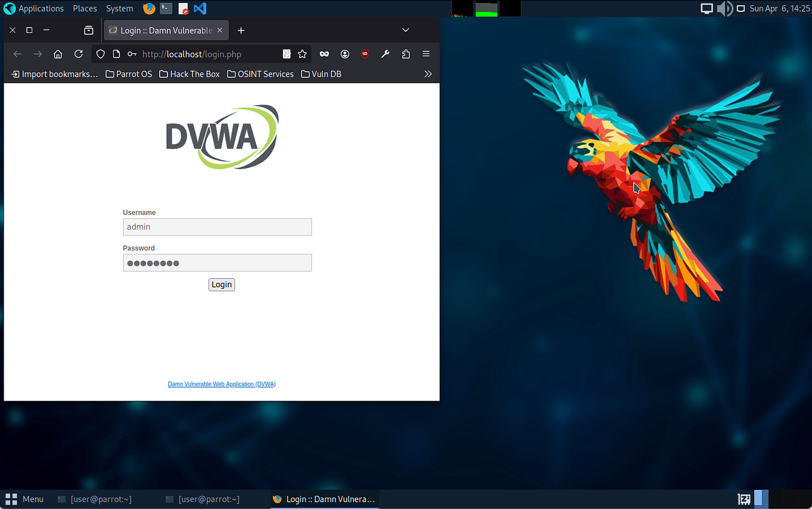The height and width of the screenshot is (509, 812).
Task: Open Firefox View button left of tab
Action: pos(88,30)
